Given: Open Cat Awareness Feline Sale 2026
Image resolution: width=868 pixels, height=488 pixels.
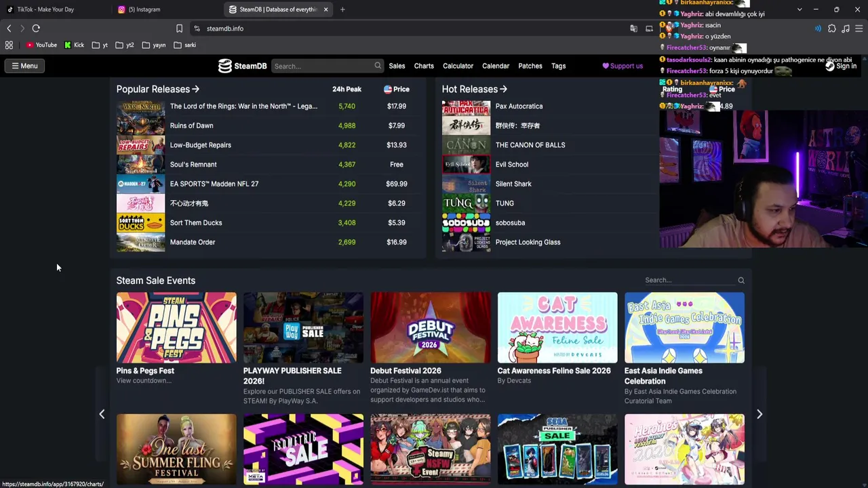Looking at the screenshot, I should pyautogui.click(x=557, y=327).
